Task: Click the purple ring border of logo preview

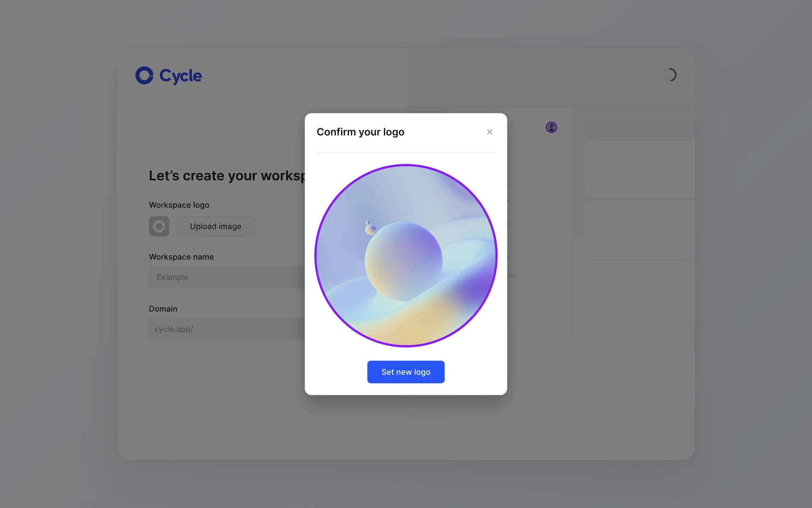Action: point(316,256)
